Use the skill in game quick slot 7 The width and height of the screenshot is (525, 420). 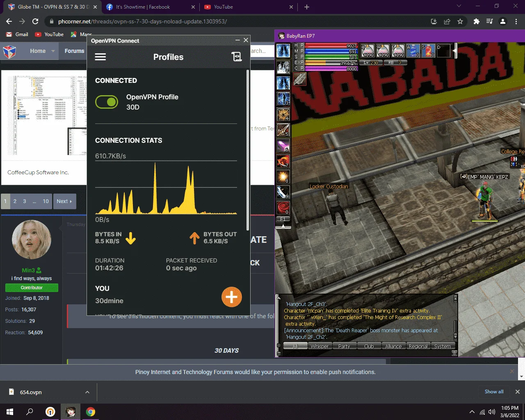(x=283, y=161)
